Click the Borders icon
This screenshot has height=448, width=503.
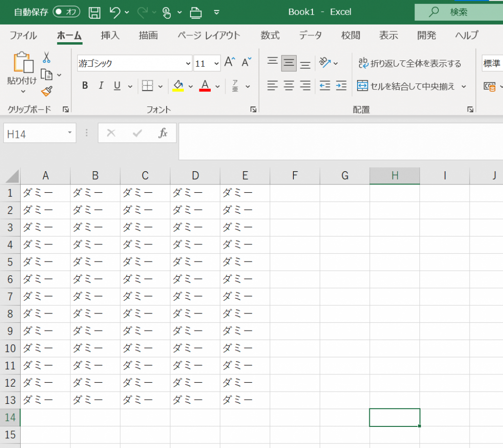pyautogui.click(x=147, y=86)
